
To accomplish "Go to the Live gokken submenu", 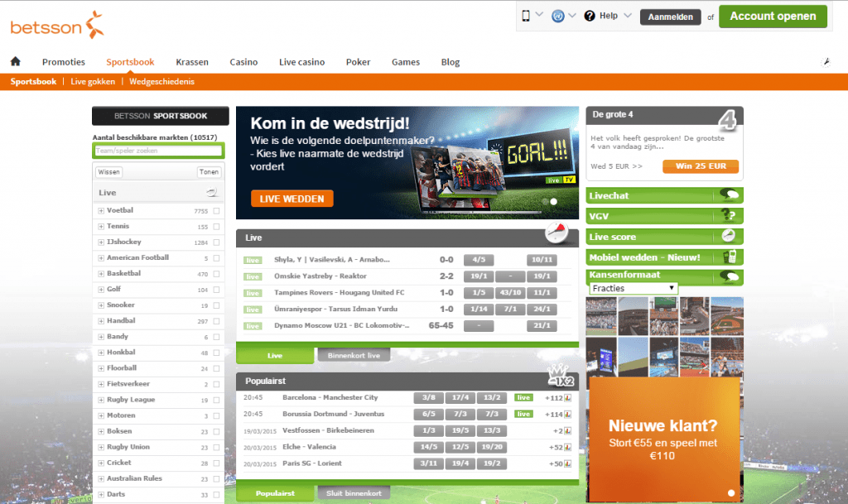I will pos(93,82).
